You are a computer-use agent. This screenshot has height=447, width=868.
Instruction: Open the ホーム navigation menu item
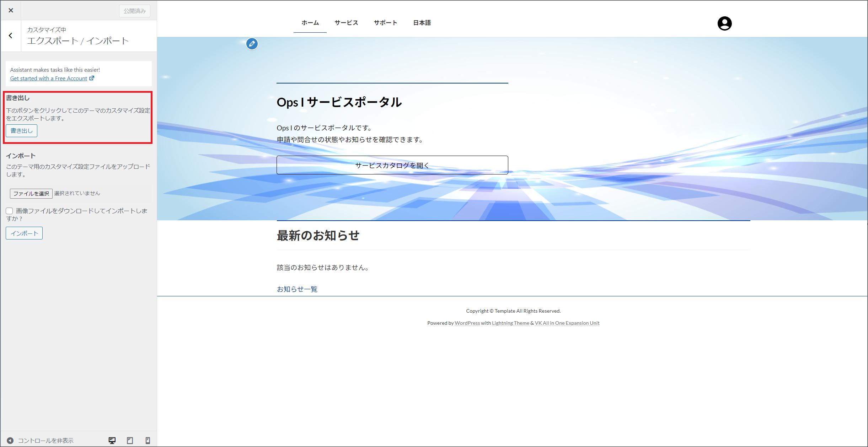pyautogui.click(x=310, y=23)
